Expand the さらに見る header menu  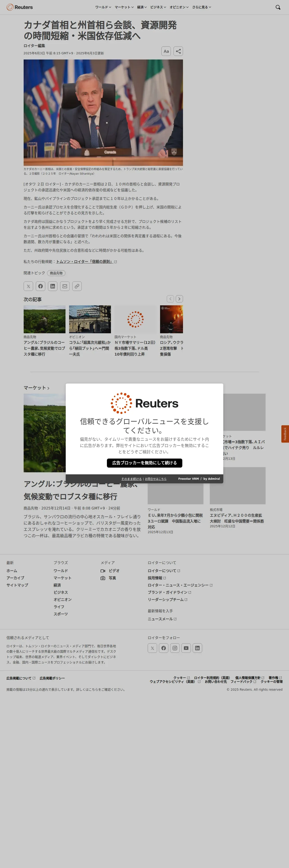(201, 7)
